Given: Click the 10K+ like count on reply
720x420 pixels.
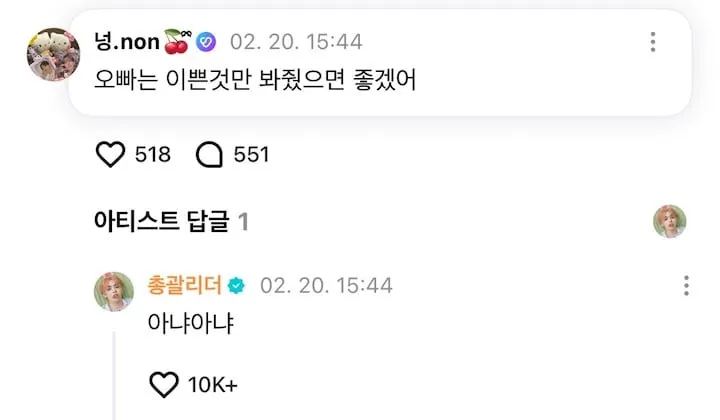Looking at the screenshot, I should coord(212,385).
